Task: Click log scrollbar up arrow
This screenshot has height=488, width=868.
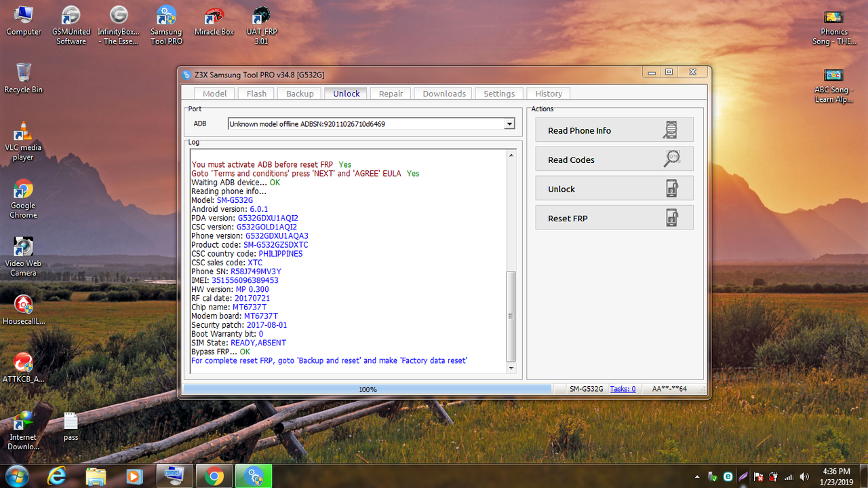Action: click(511, 155)
